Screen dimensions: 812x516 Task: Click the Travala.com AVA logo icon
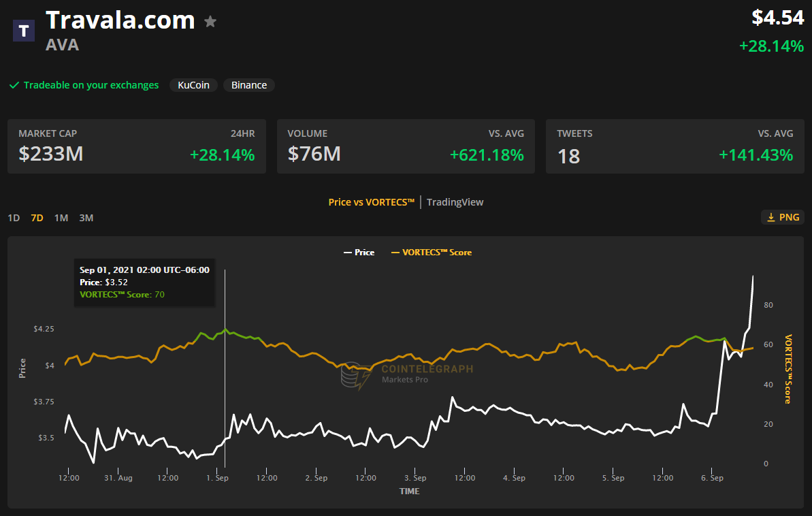25,31
